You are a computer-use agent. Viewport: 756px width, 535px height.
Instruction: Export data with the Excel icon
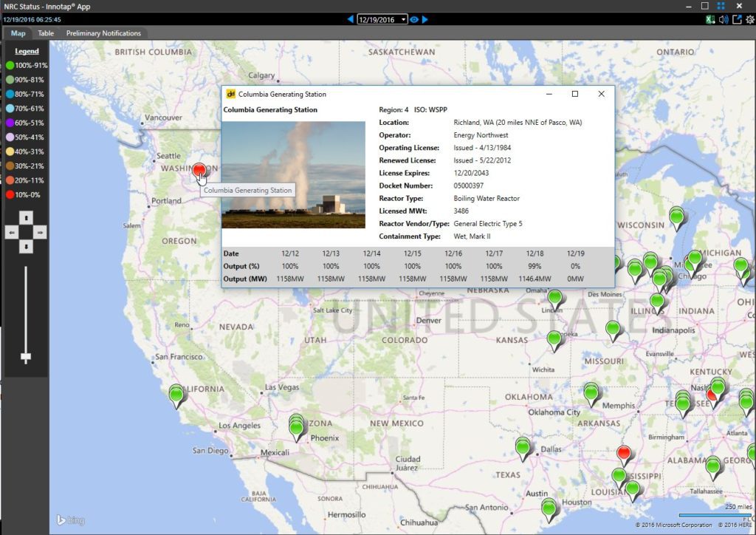coord(710,19)
